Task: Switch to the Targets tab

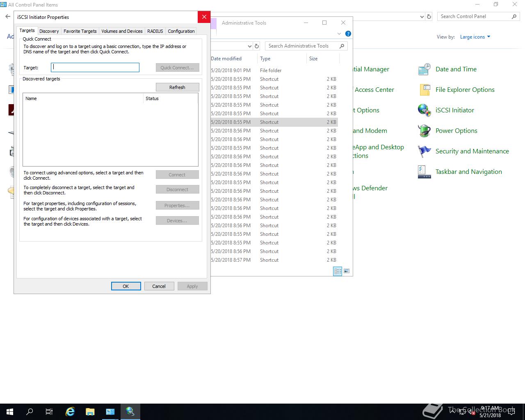Action: [27, 30]
